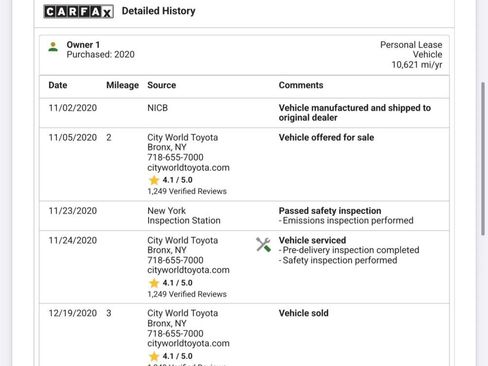
Task: Click the Detailed History heading
Action: click(159, 11)
